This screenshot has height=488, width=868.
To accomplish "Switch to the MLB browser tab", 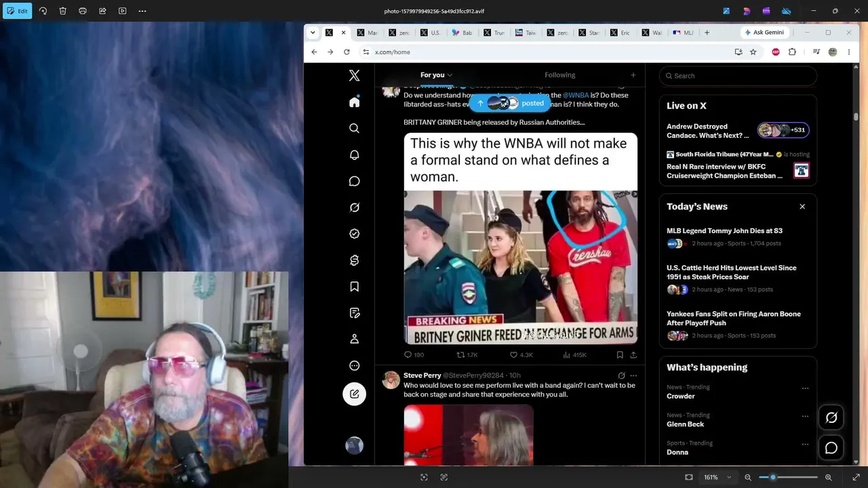I will pyautogui.click(x=684, y=33).
